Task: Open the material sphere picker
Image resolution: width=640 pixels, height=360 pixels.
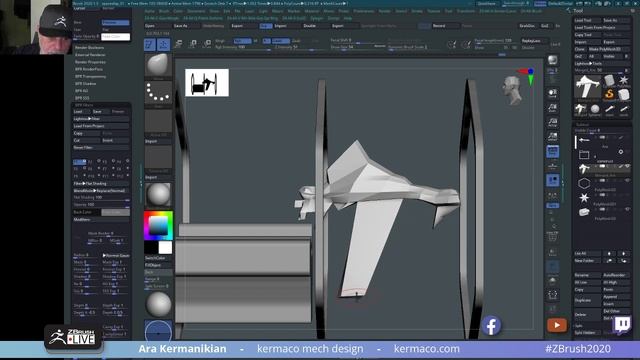Action: (x=158, y=195)
